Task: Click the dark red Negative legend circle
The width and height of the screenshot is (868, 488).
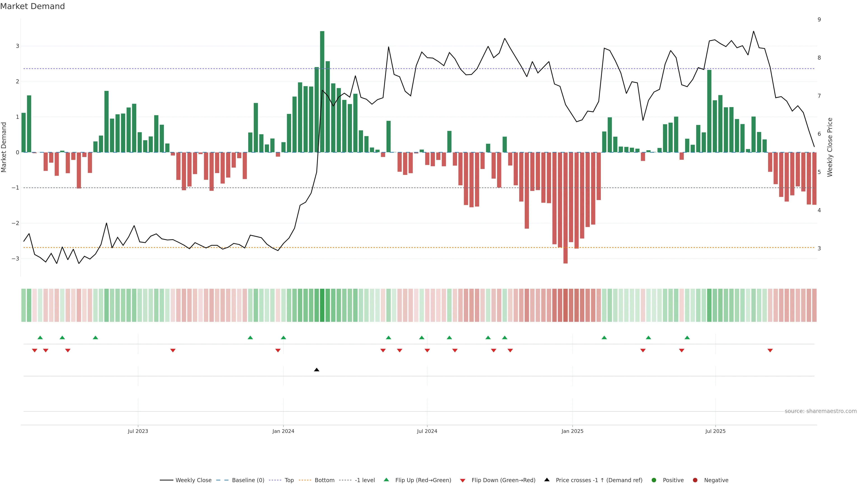Action: click(x=695, y=480)
